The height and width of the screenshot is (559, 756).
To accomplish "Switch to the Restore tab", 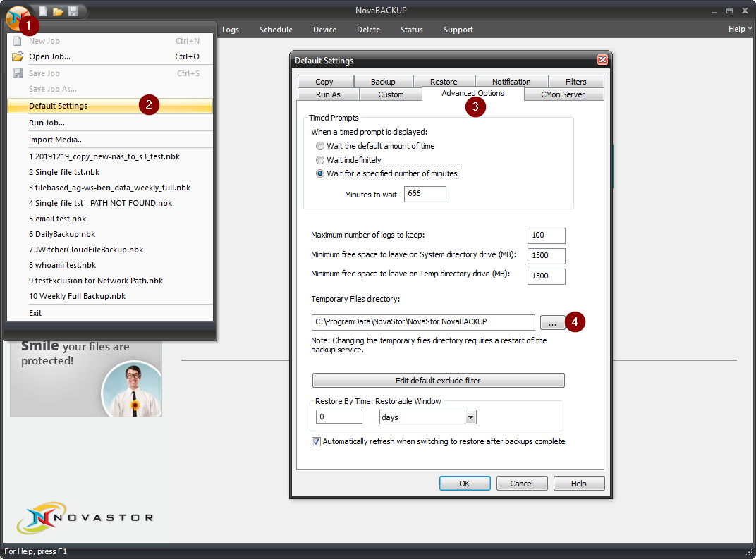I will click(x=444, y=82).
